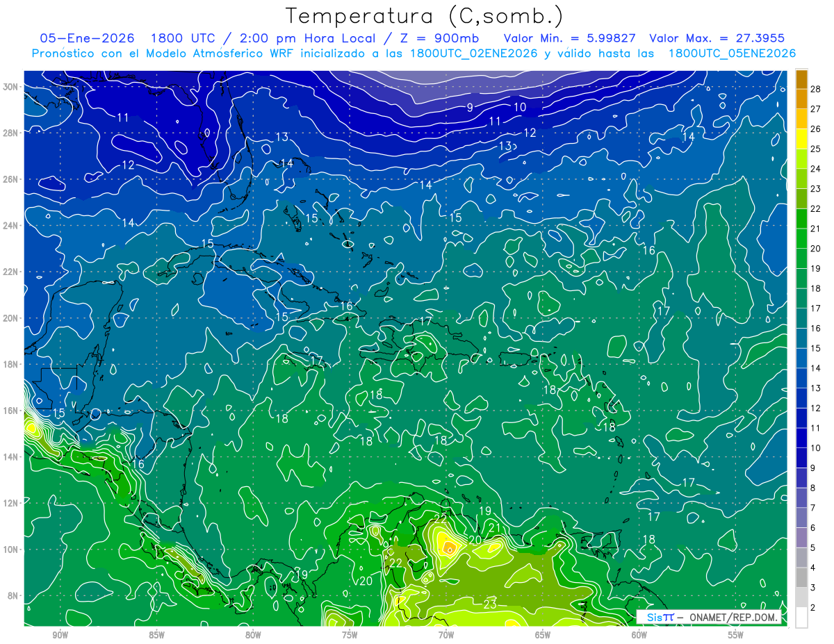Click the 80W longitude axis label
This screenshot has width=834, height=644.
coord(253,635)
